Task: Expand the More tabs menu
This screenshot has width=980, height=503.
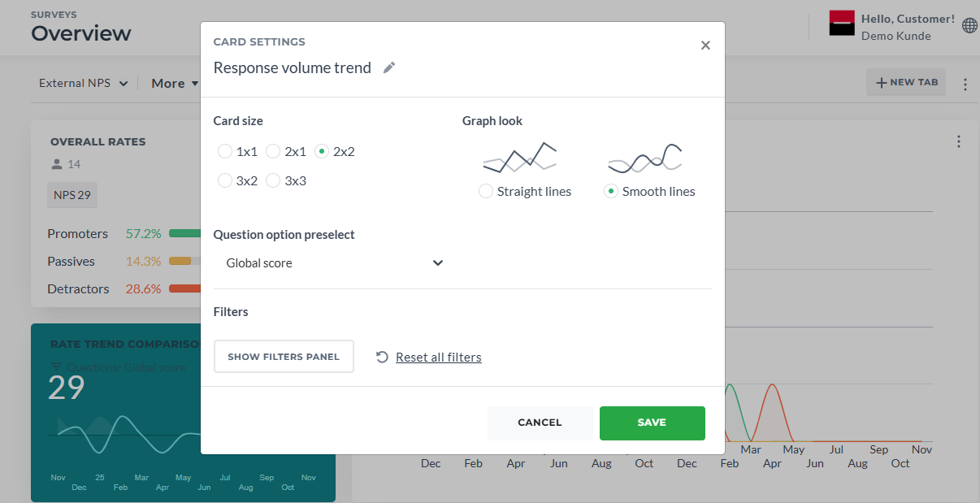Action: click(x=175, y=83)
